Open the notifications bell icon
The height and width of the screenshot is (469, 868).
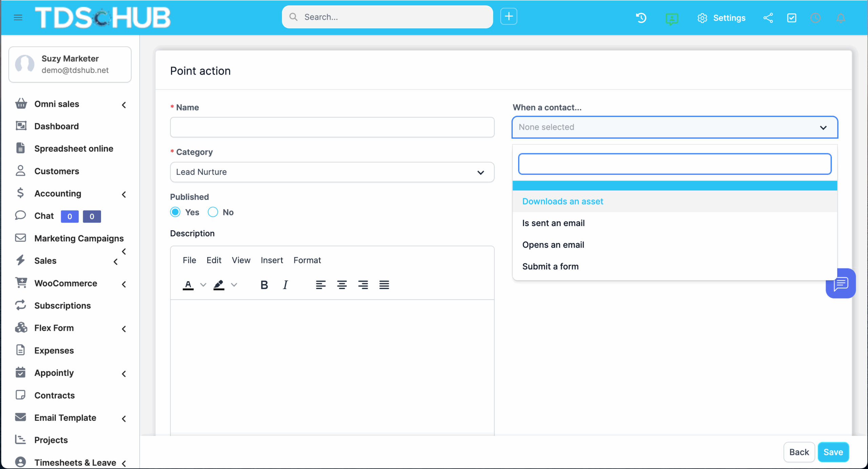point(841,18)
